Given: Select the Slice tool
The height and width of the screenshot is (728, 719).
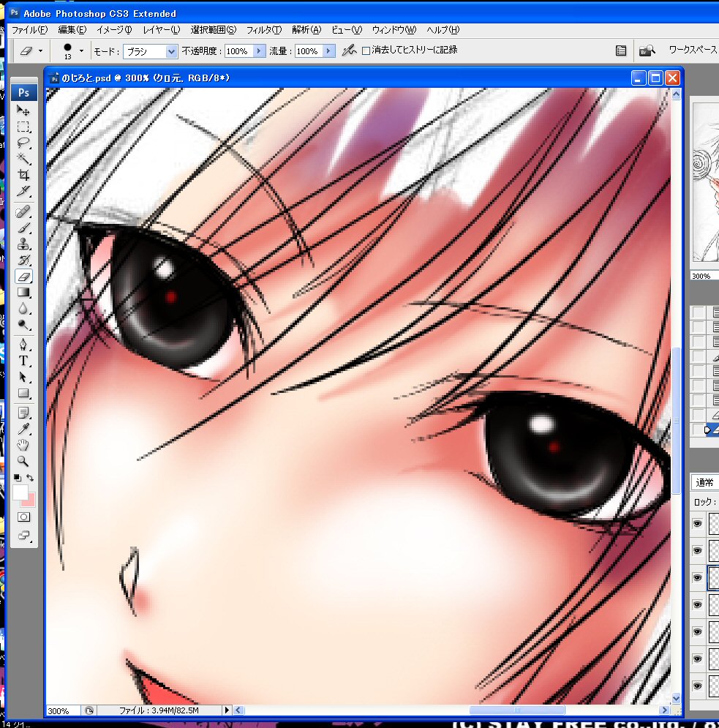Looking at the screenshot, I should point(23,191).
